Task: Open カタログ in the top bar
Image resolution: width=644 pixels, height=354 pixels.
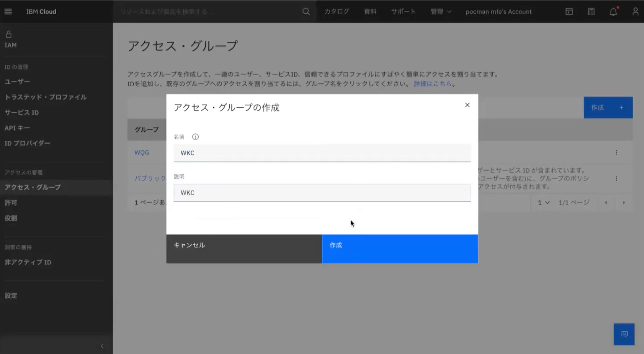Action: [x=337, y=12]
